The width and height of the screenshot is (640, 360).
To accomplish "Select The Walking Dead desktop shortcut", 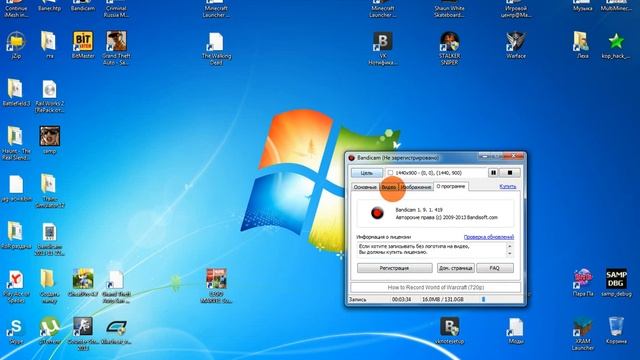I will 216,48.
